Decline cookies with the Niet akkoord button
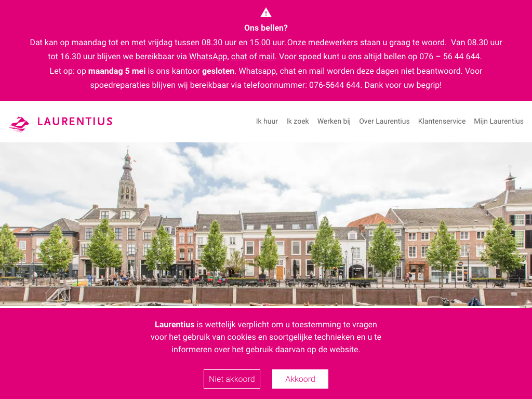The width and height of the screenshot is (532, 399). click(232, 379)
